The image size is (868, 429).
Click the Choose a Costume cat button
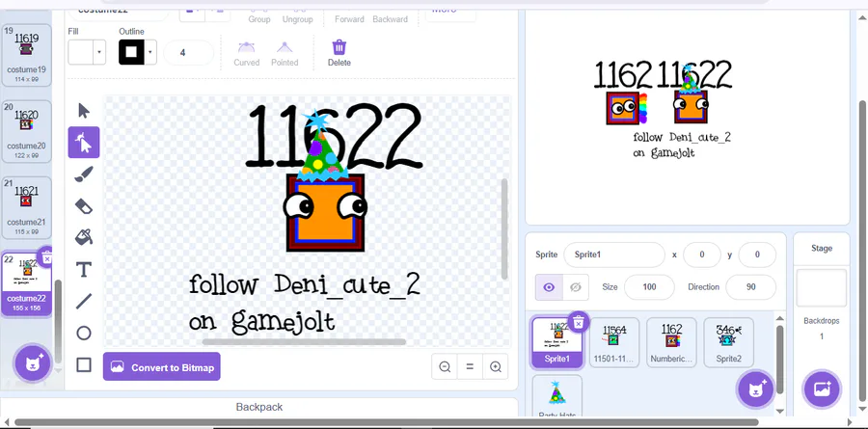[x=32, y=362]
